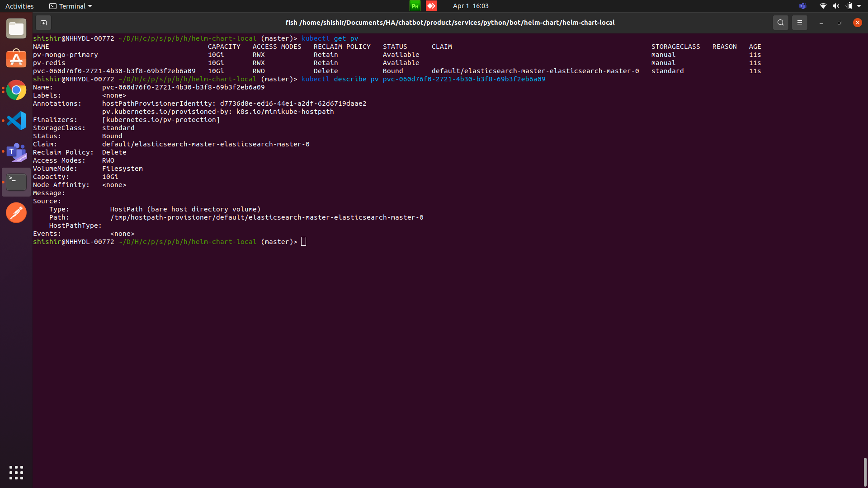Open the terminal search icon

click(780, 23)
